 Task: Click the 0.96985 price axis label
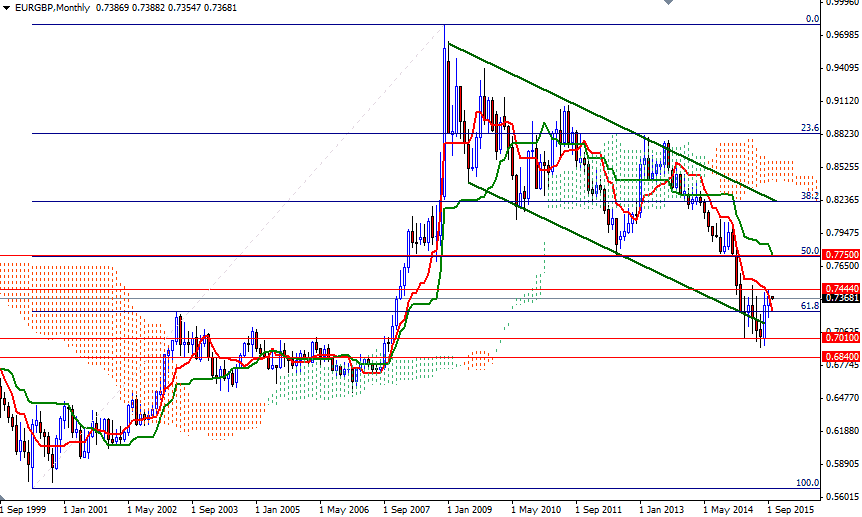click(x=843, y=35)
